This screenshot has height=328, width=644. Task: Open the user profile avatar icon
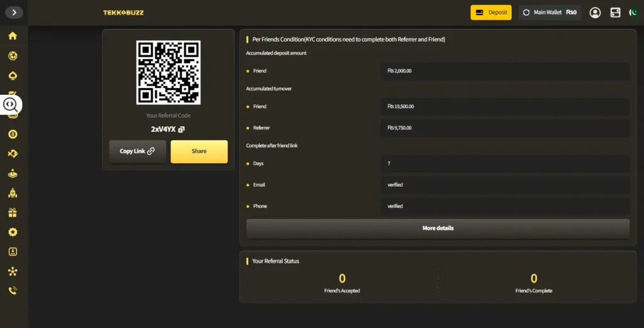tap(595, 13)
